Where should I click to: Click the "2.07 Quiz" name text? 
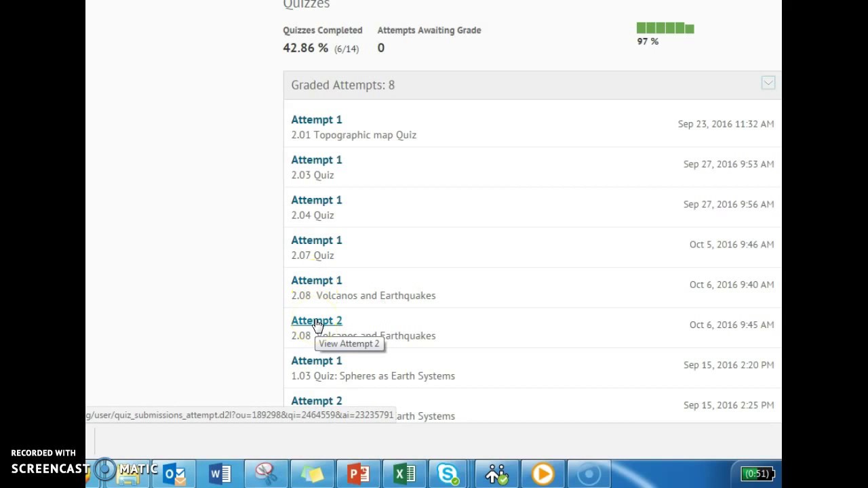(313, 255)
